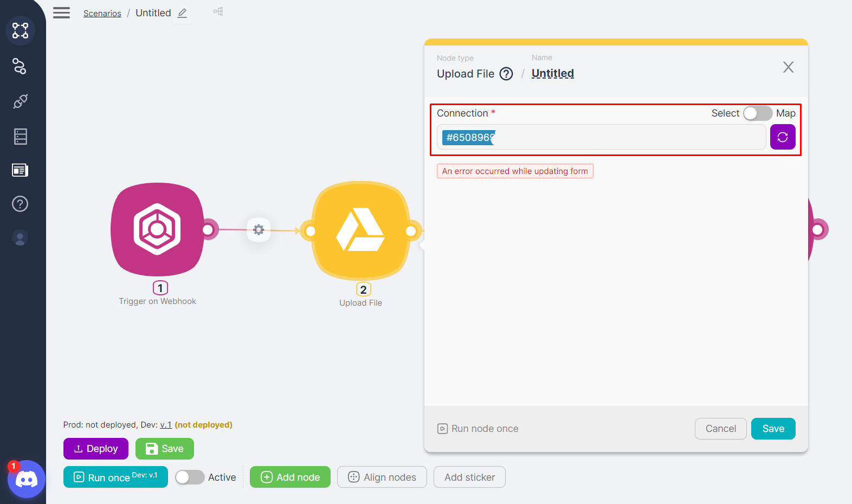Open the Discord chat bubble
Screen dimensions: 852x504
pos(26,479)
